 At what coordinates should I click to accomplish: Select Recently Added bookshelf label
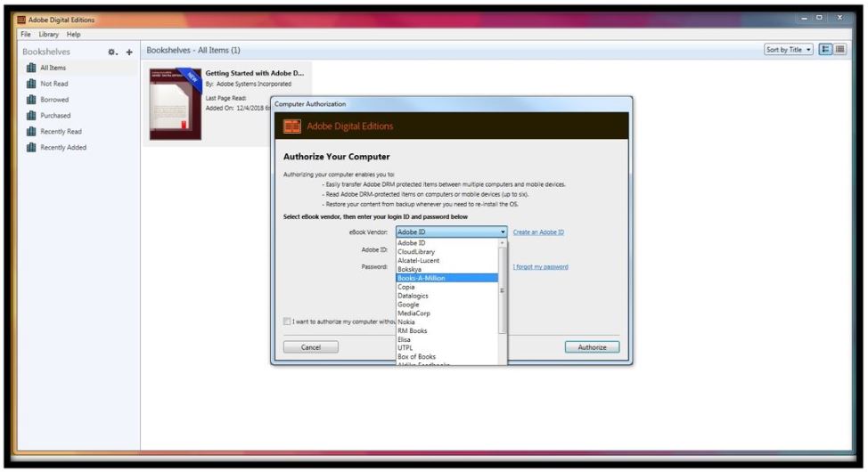pyautogui.click(x=63, y=148)
